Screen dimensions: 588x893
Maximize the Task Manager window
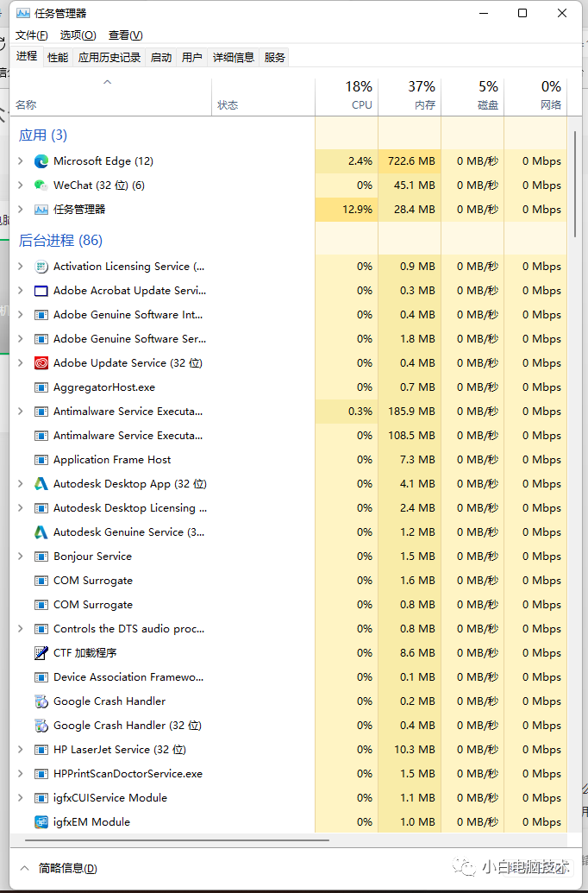pyautogui.click(x=522, y=13)
